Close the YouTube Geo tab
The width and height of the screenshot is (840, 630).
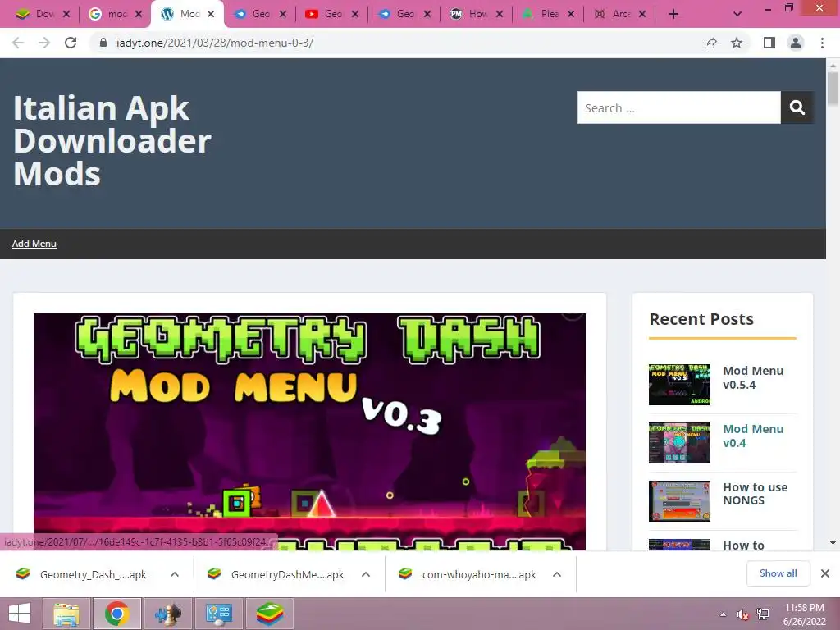[355, 15]
